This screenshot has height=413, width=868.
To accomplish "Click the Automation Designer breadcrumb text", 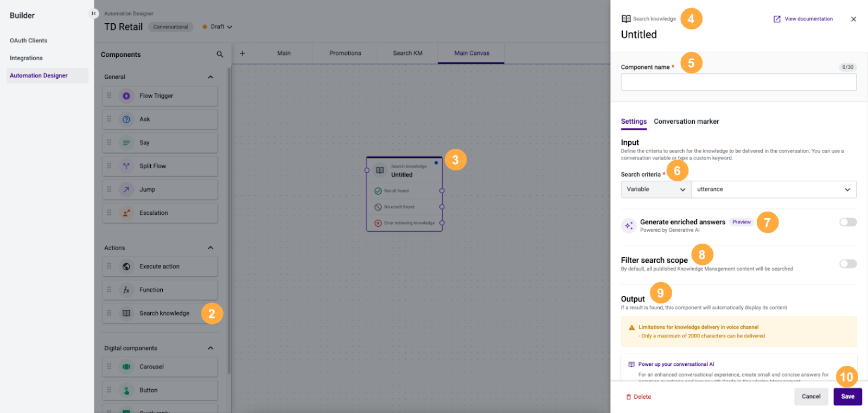I will click(129, 14).
